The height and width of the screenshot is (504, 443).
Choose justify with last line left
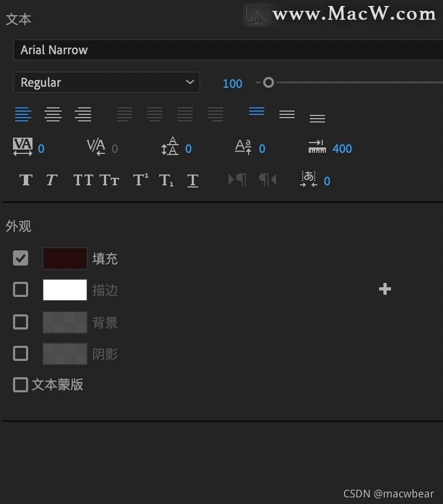point(125,114)
